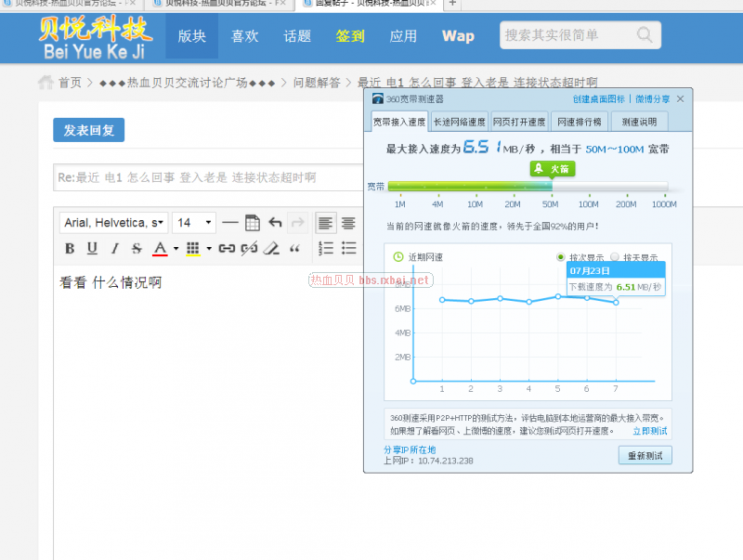Insert an ordered numbered list
This screenshot has height=560, width=743.
(x=326, y=249)
